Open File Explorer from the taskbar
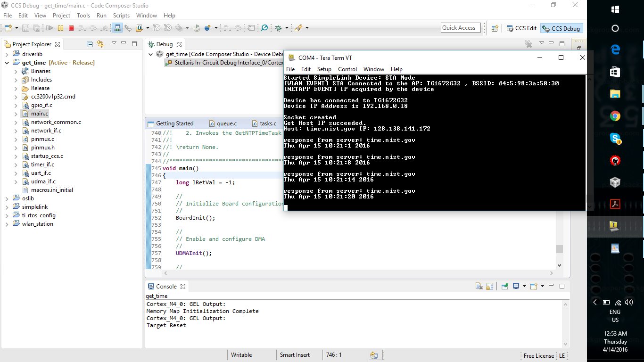Viewport: 644px width, 362px height. 615,94
